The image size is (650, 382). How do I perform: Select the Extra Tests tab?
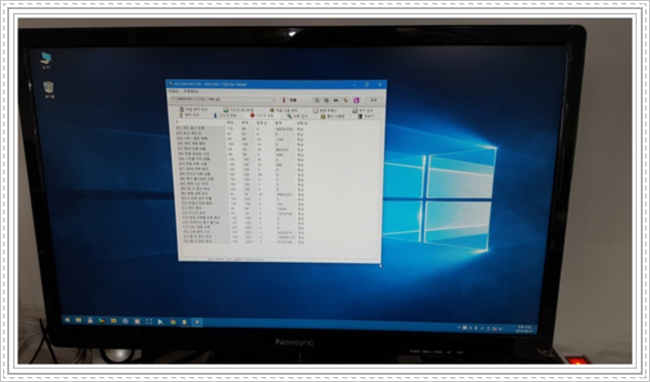(363, 111)
